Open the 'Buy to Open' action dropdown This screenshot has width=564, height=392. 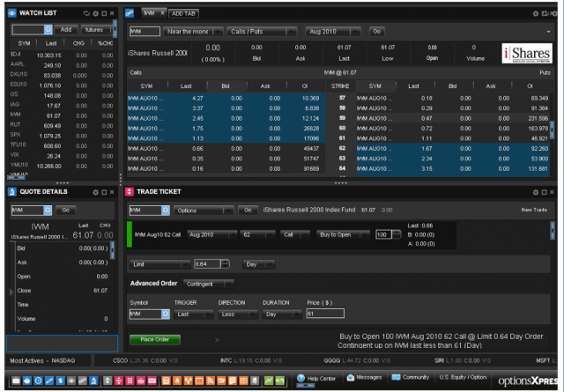pyautogui.click(x=343, y=235)
